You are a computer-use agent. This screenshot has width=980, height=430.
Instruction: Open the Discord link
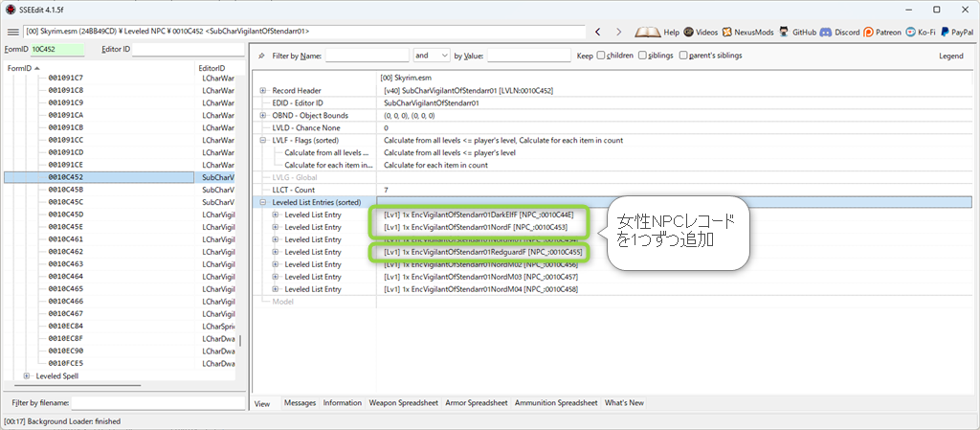point(840,32)
